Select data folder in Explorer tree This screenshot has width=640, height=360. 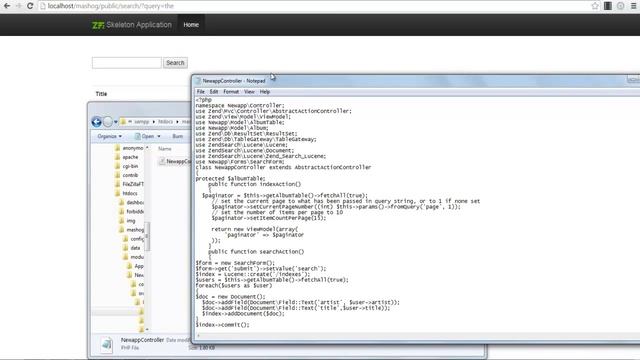132,248
